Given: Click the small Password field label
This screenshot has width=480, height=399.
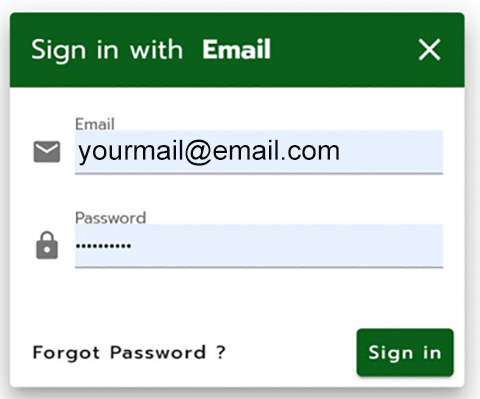Looking at the screenshot, I should point(110,218).
